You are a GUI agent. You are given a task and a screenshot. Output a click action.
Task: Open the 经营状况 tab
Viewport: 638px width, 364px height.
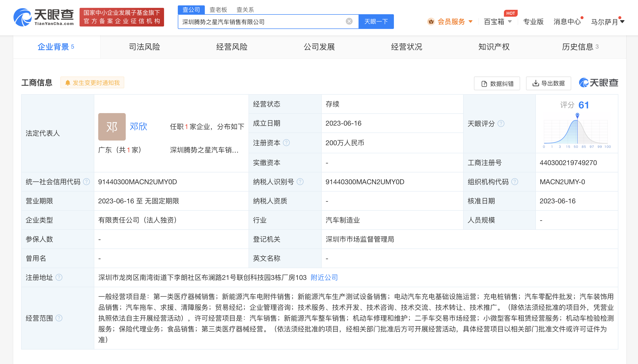tap(406, 47)
